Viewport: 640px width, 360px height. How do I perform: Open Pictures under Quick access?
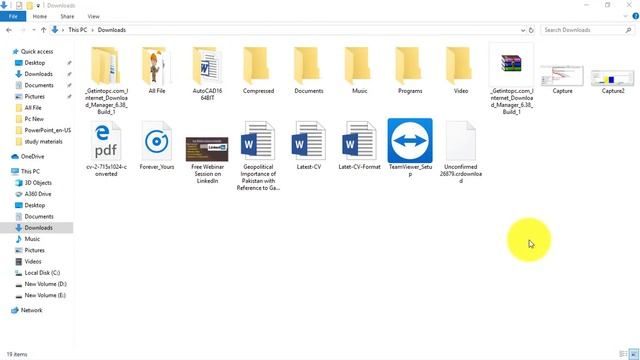tap(34, 96)
